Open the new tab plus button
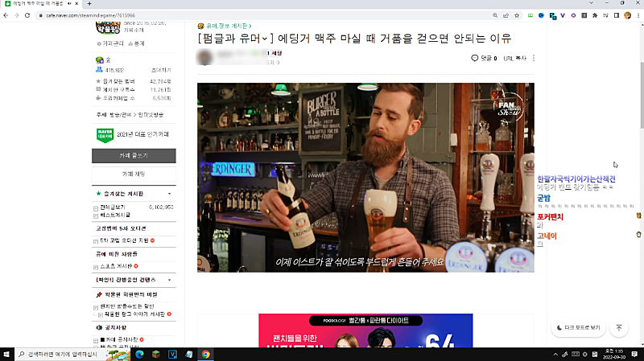The height and width of the screenshot is (361, 644). coord(89,3)
